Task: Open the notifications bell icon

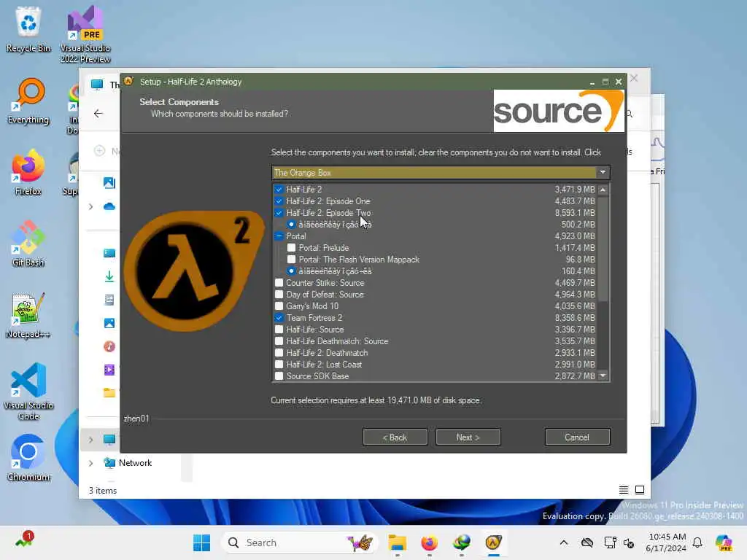Action: click(697, 542)
